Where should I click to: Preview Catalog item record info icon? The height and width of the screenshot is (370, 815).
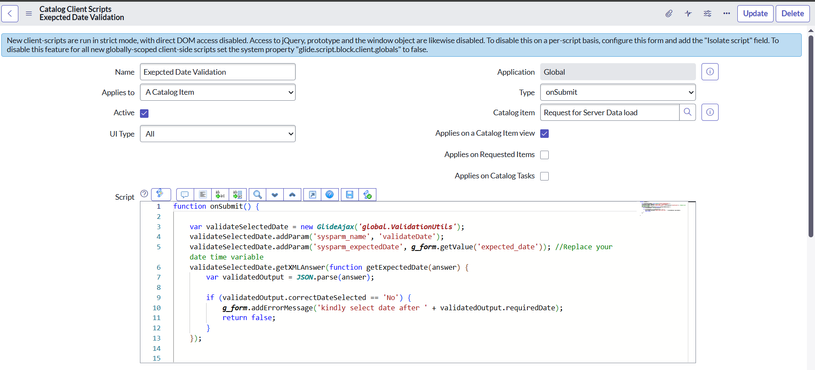pos(710,112)
